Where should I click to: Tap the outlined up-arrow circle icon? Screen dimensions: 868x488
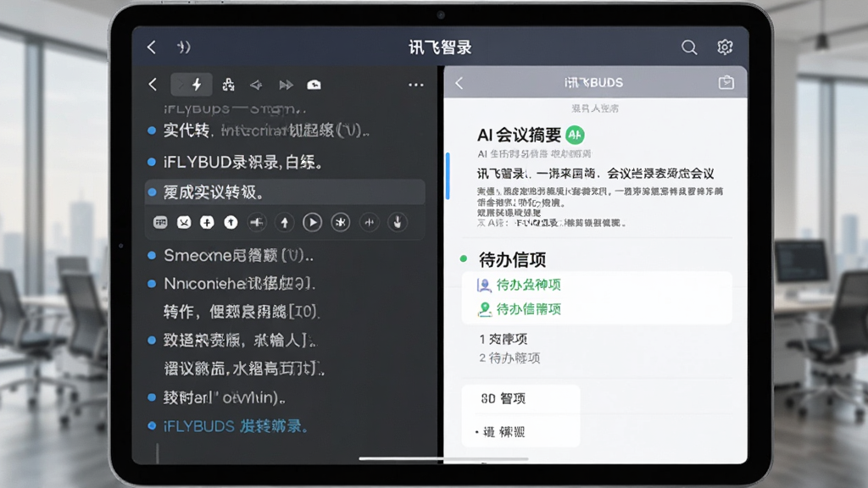click(285, 223)
